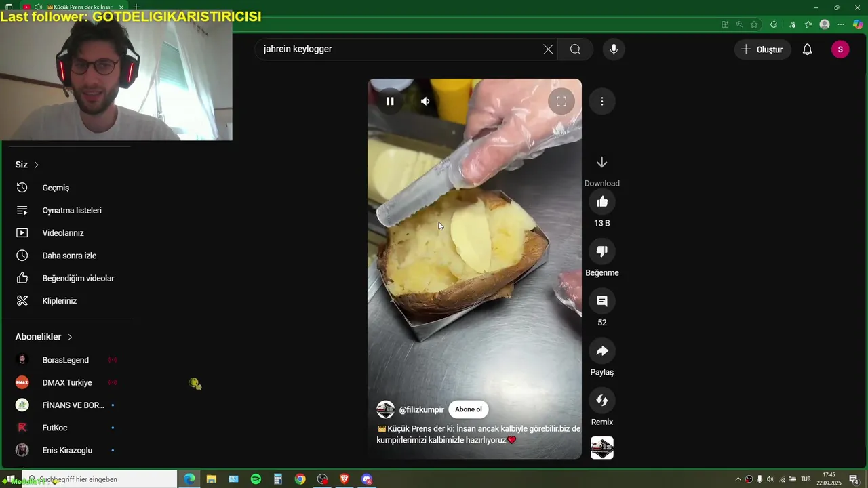Close the Küçük Prens browser tab
Viewport: 868px width, 488px height.
(121, 7)
